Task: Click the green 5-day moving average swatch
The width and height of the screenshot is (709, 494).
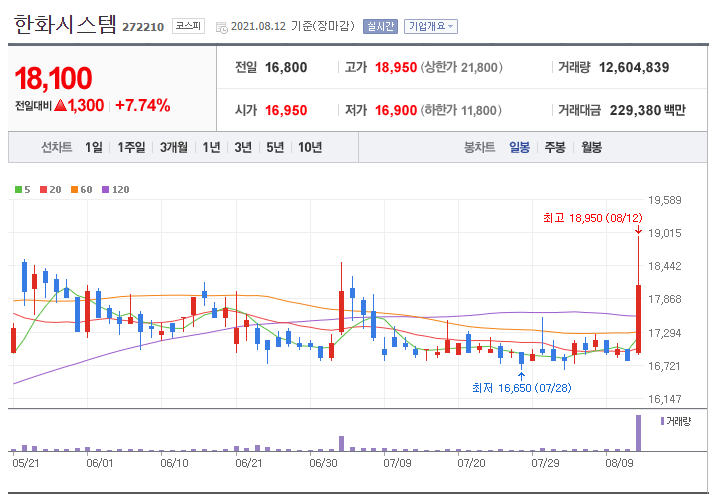Action: 18,190
